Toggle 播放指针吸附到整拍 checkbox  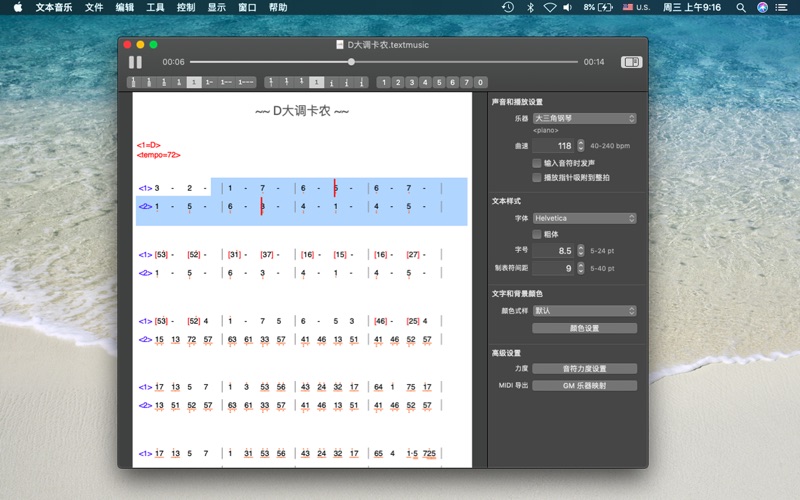pos(537,177)
